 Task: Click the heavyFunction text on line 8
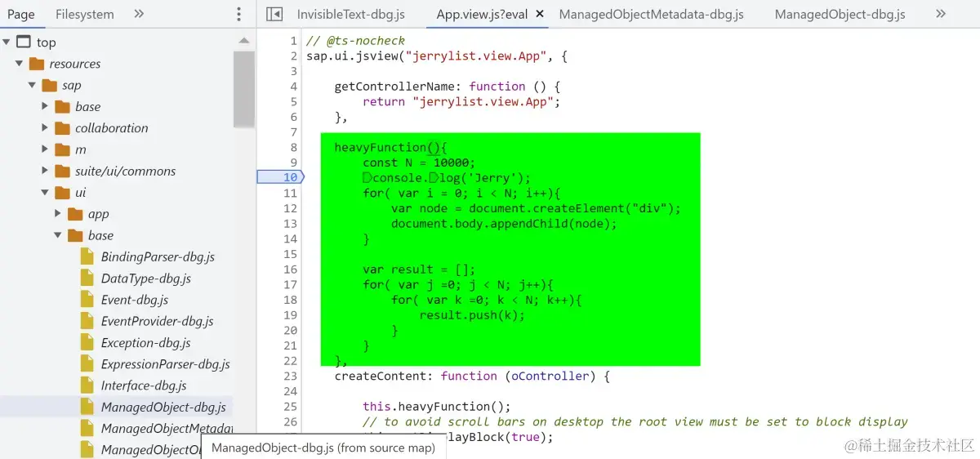click(381, 147)
